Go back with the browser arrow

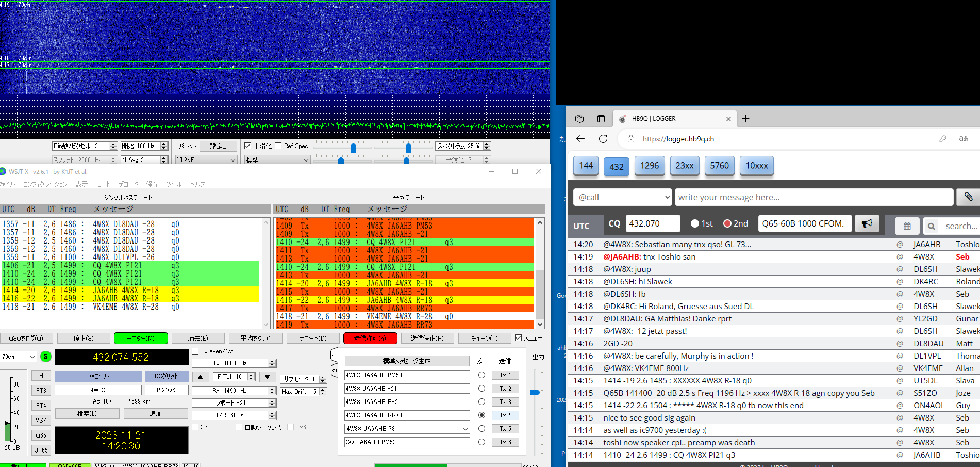point(580,139)
